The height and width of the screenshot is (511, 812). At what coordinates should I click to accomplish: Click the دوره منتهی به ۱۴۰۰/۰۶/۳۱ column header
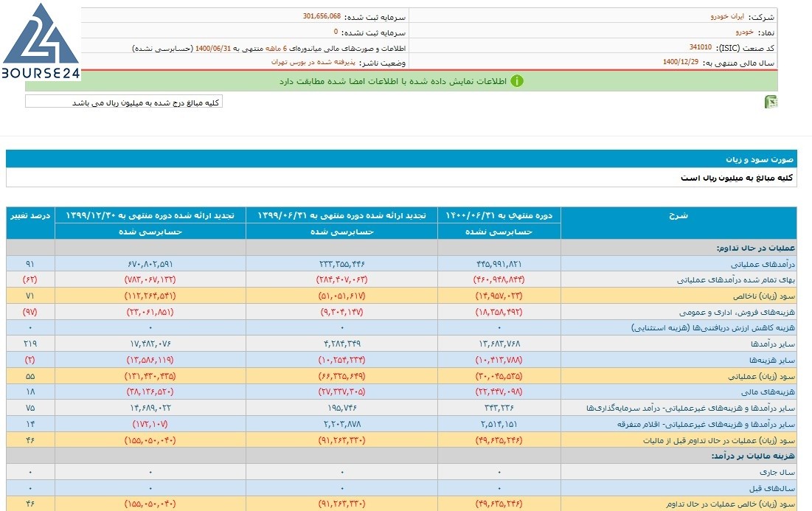499,215
